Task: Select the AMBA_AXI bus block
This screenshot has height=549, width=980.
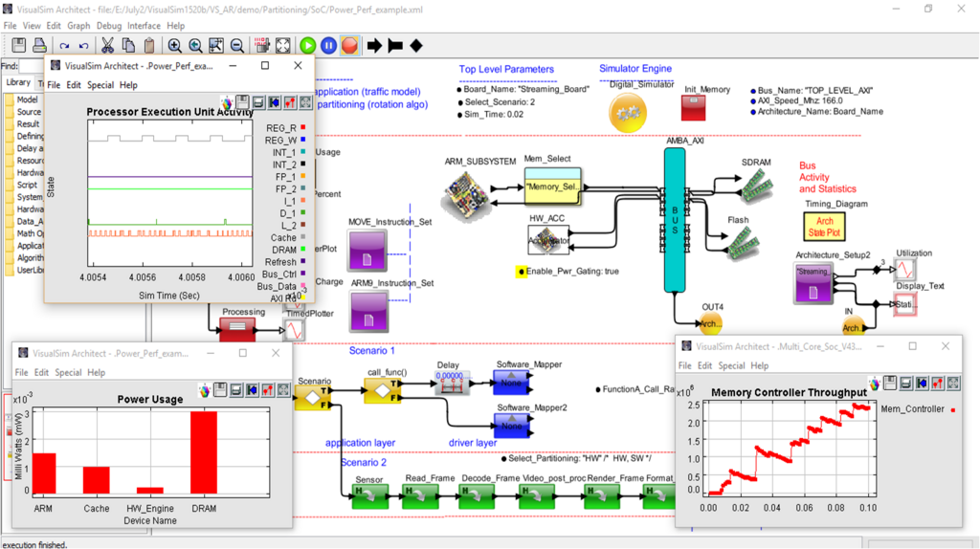Action: (675, 220)
